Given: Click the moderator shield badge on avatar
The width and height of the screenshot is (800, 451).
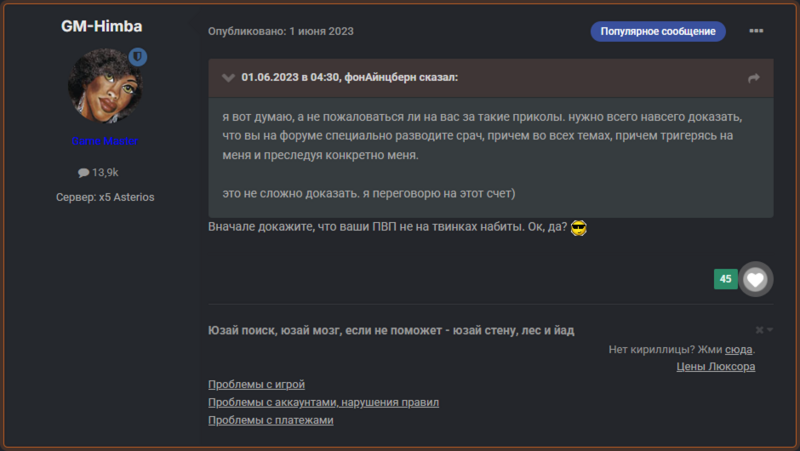Looking at the screenshot, I should pos(138,58).
